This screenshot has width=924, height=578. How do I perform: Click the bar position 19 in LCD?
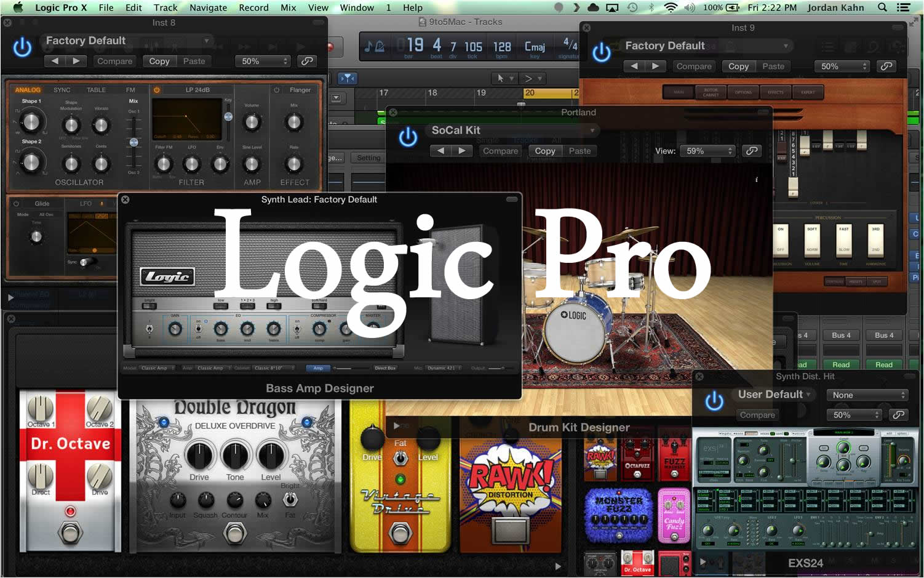[x=415, y=45]
